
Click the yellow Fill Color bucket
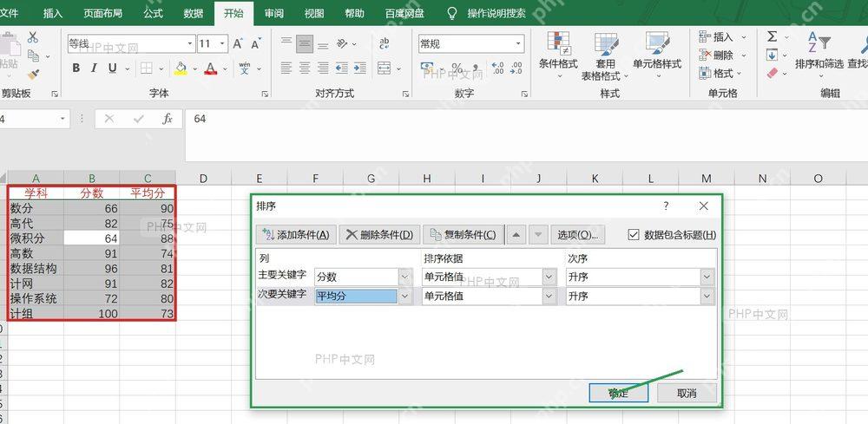tap(181, 68)
